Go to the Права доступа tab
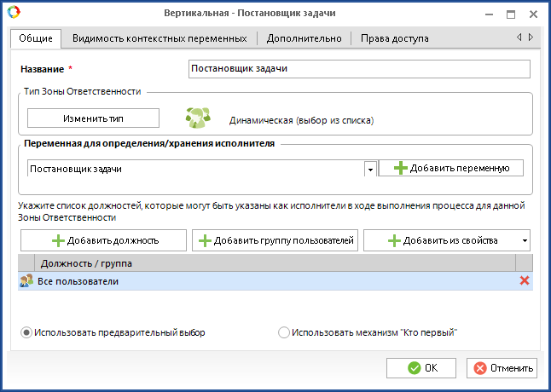Screen dimensions: 551x392 click(394, 38)
